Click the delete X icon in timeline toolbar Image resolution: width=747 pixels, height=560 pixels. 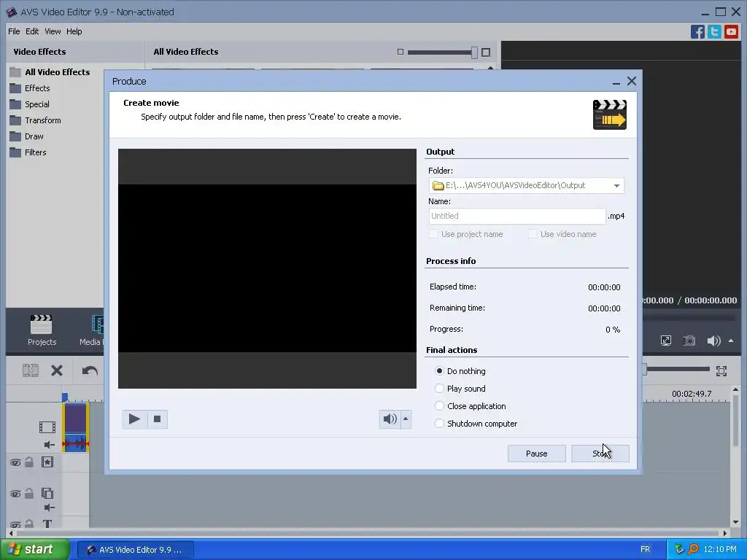57,370
